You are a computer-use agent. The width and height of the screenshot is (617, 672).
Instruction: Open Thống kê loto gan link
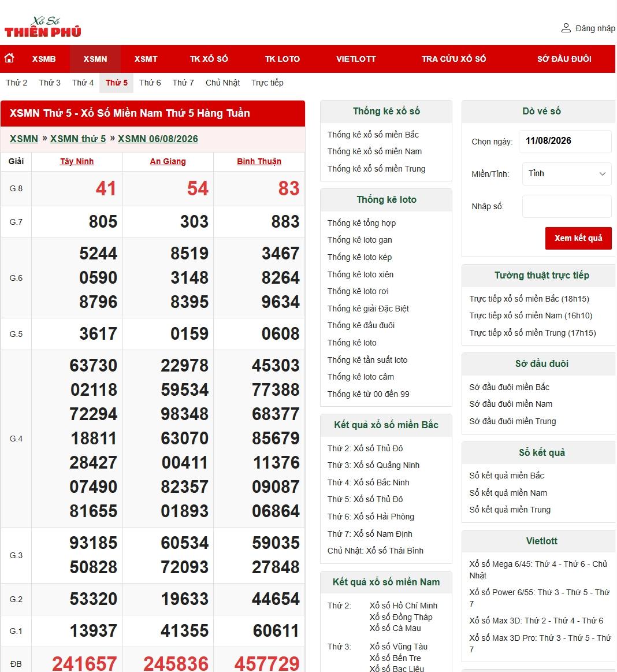coord(359,240)
